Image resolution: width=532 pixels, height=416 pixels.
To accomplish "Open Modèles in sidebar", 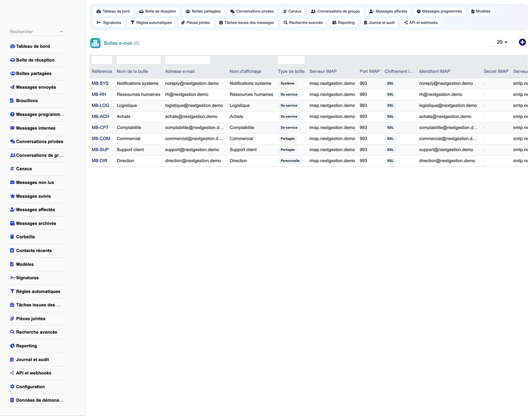I will click(x=37, y=264).
